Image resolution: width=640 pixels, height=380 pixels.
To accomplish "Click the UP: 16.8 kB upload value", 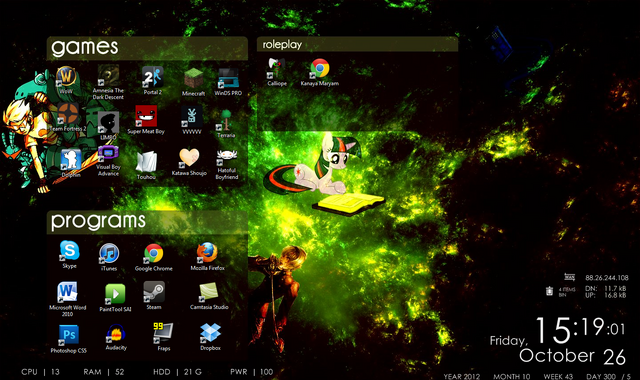I will pos(606,295).
